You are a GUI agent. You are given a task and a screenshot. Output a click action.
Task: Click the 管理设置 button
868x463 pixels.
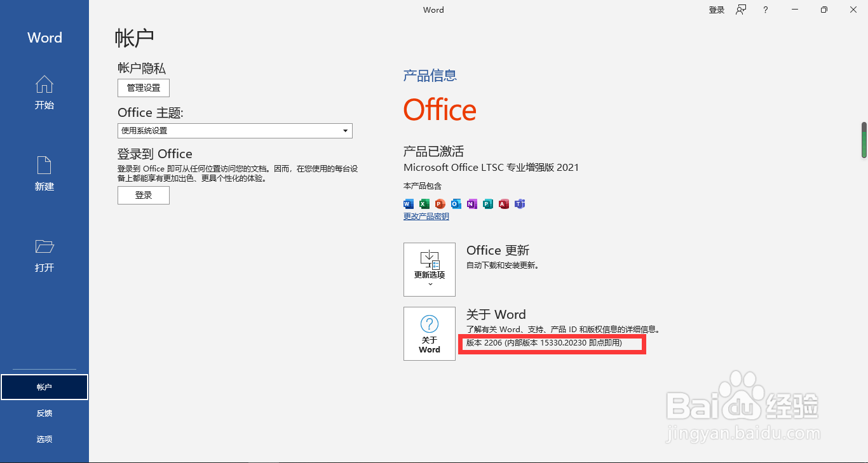click(x=144, y=88)
